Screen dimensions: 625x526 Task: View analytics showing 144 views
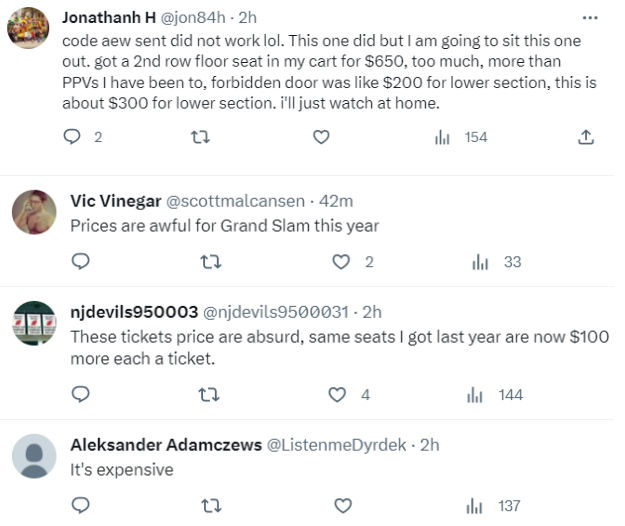click(x=494, y=395)
